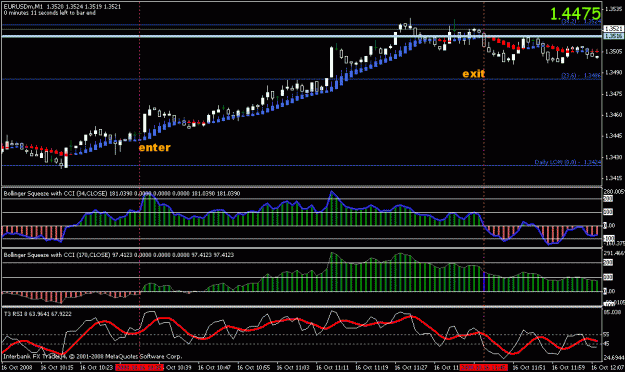Click the 1.3490 value on the price scale
Viewport: 625px width, 372px height.
(614, 72)
